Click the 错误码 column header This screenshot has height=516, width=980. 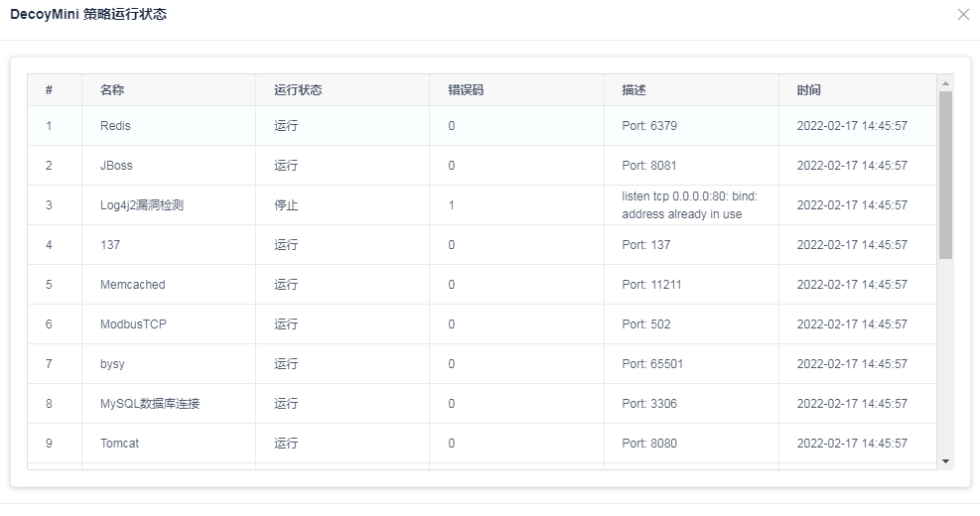(x=466, y=90)
